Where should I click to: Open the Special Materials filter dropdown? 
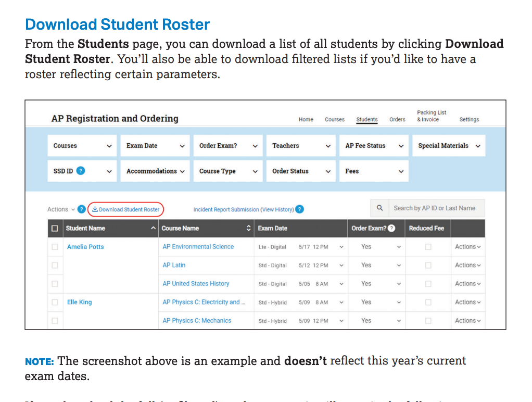click(x=448, y=146)
